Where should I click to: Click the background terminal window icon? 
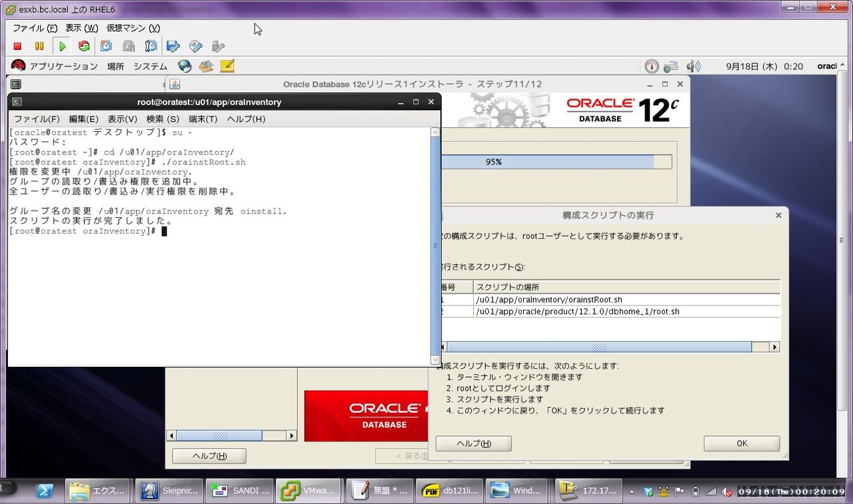(15, 85)
